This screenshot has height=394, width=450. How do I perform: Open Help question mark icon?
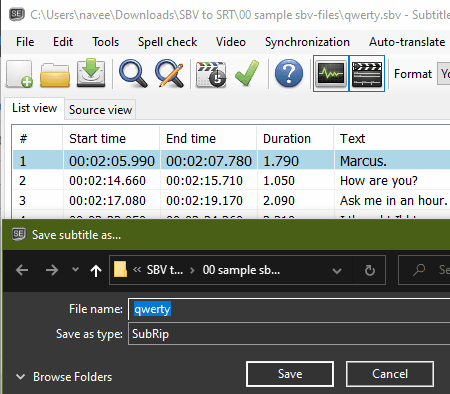pyautogui.click(x=289, y=73)
